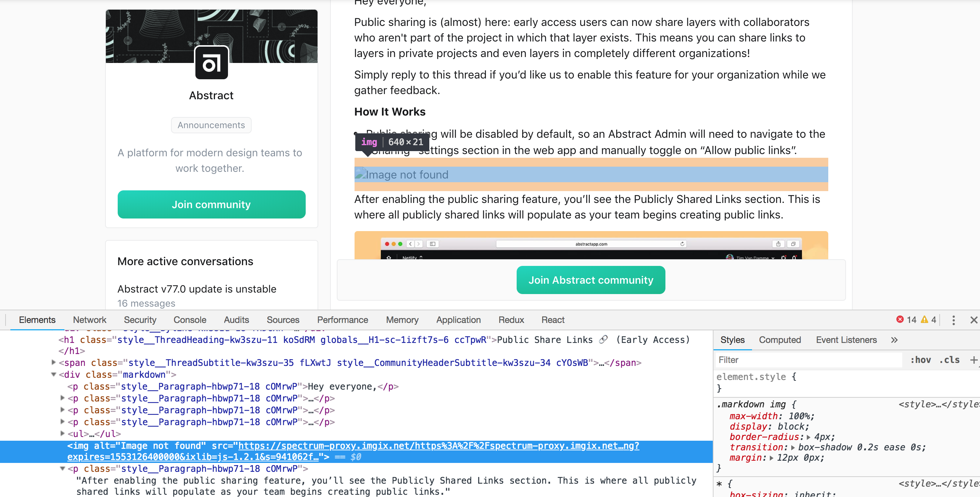
Task: Open the Audits tab
Action: pos(236,320)
